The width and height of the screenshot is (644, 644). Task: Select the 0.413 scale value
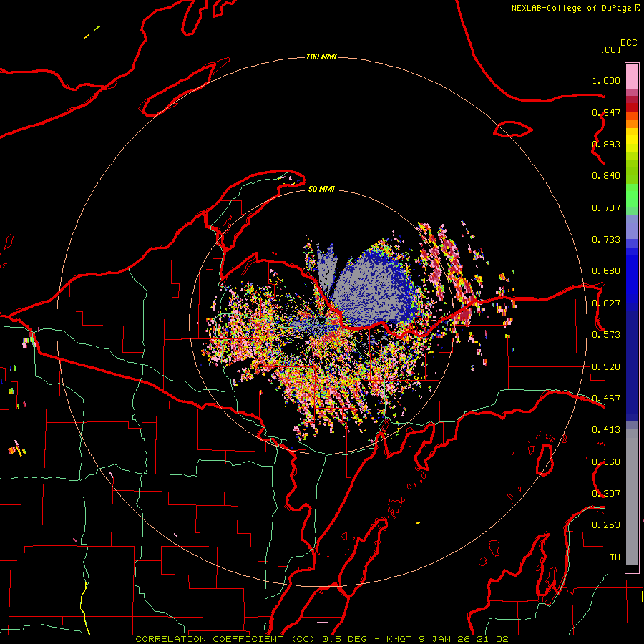pos(606,430)
